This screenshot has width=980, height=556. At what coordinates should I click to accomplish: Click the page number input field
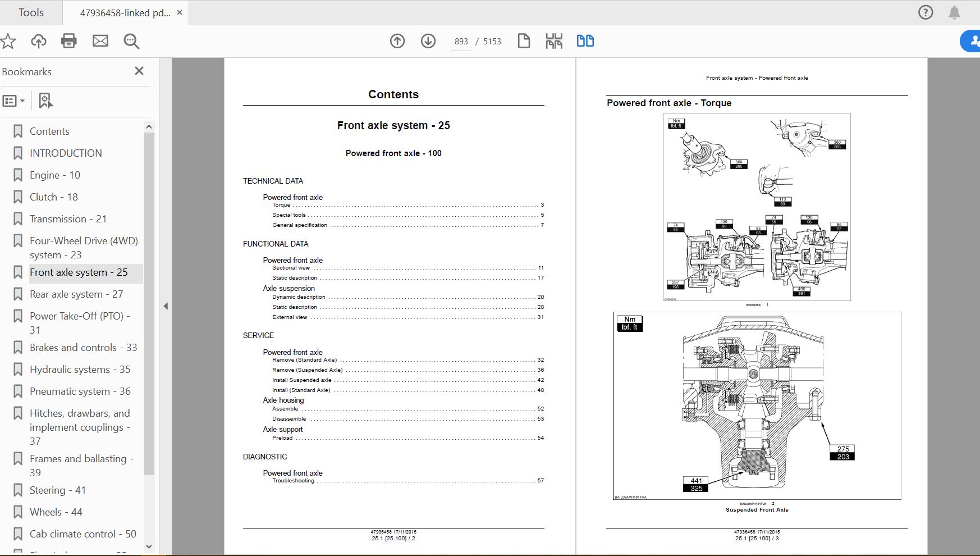point(461,42)
